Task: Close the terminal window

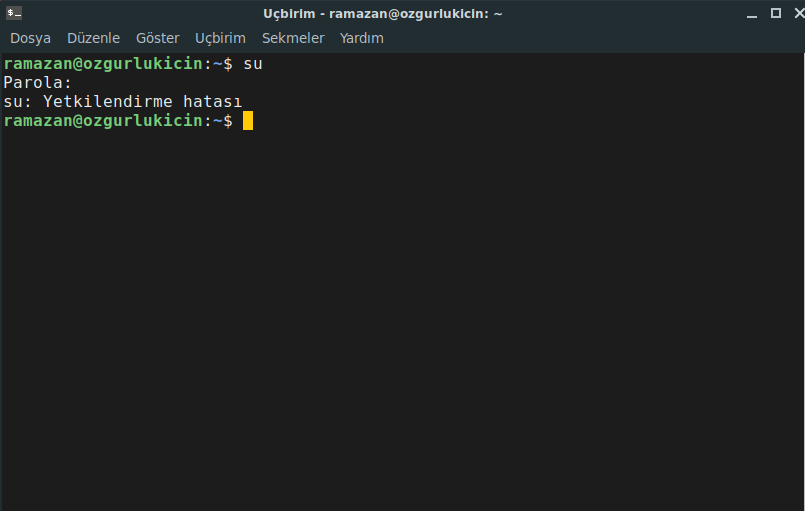Action: click(x=799, y=13)
